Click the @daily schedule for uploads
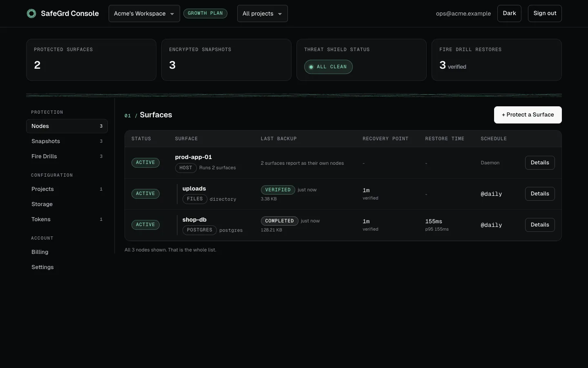 tap(491, 194)
